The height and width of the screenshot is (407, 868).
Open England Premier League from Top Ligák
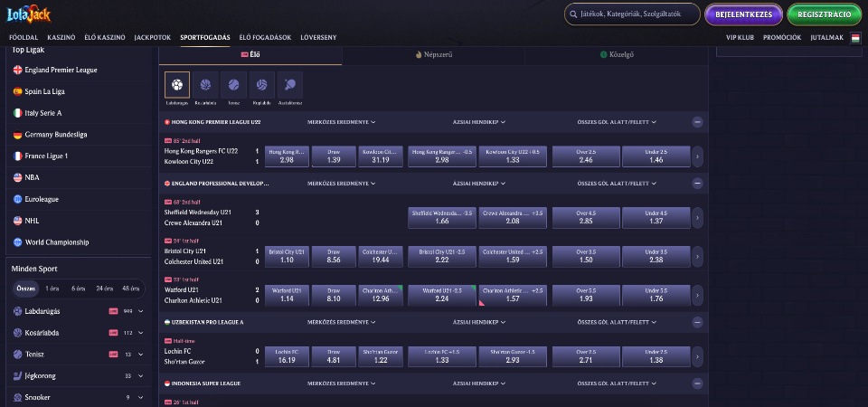61,70
